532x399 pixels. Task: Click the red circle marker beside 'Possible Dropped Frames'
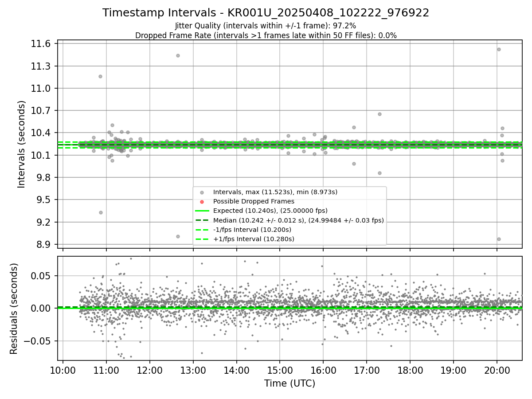[202, 202]
